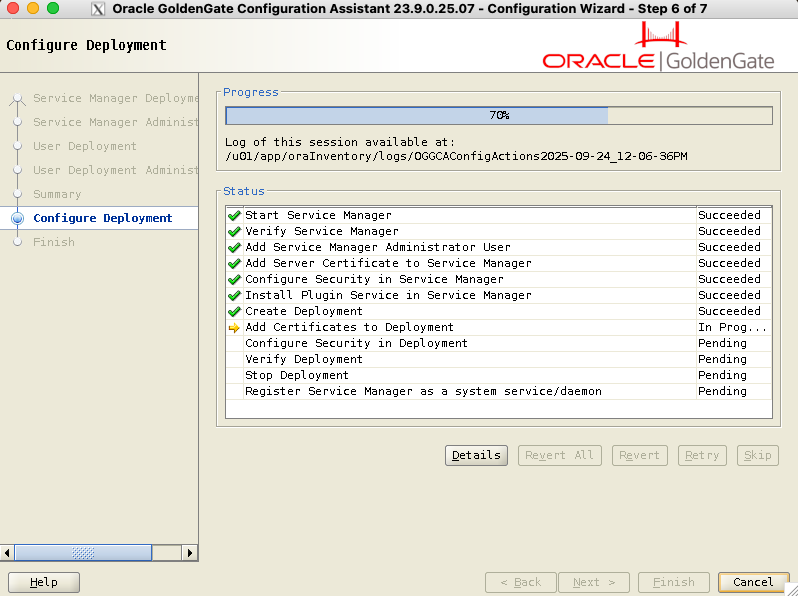798x596 pixels.
Task: Click the green macOS zoom window button
Action: point(52,9)
